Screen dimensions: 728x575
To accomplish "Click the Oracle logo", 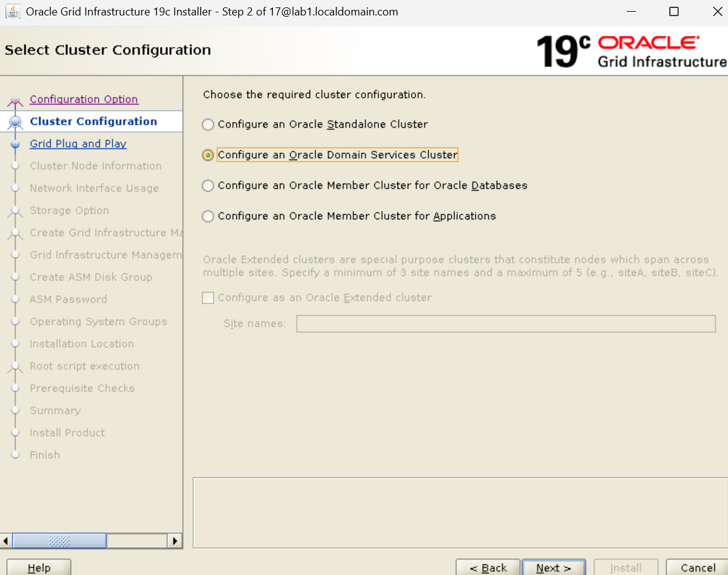I will click(x=647, y=43).
